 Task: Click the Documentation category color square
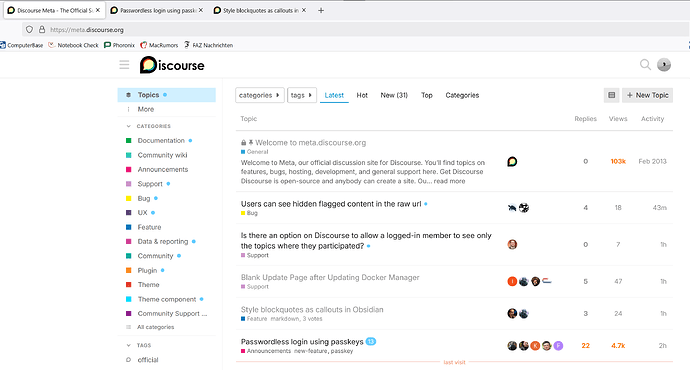coord(128,141)
